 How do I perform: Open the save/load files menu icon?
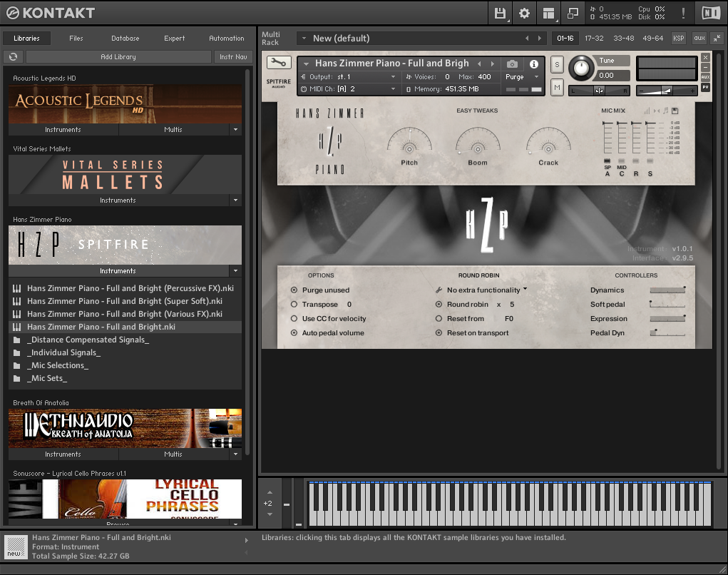tap(500, 14)
